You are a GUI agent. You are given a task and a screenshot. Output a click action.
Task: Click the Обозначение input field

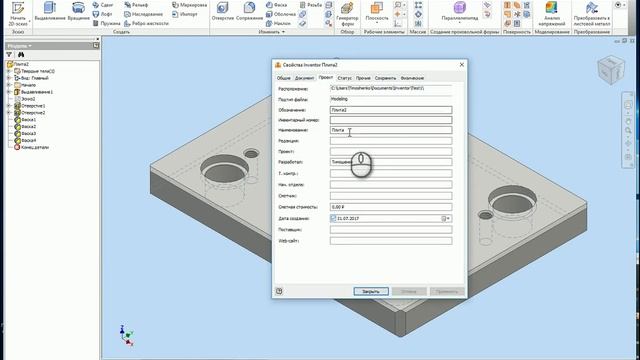point(391,110)
